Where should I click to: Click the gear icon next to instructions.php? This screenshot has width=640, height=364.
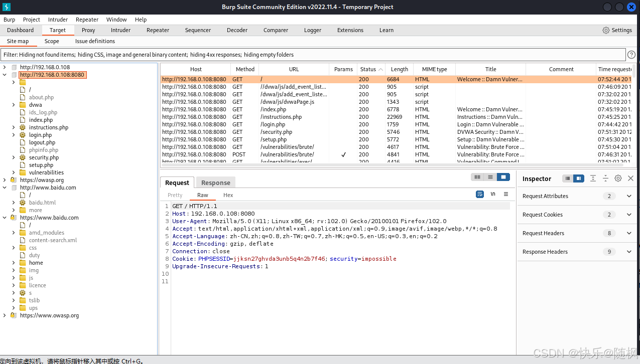(x=23, y=127)
